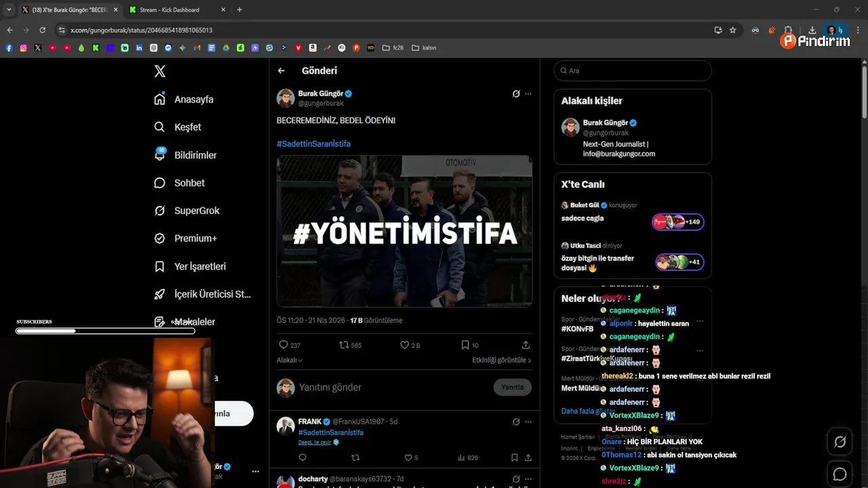Open Anasayfa in sidebar
This screenshot has height=488, width=868.
[x=184, y=99]
